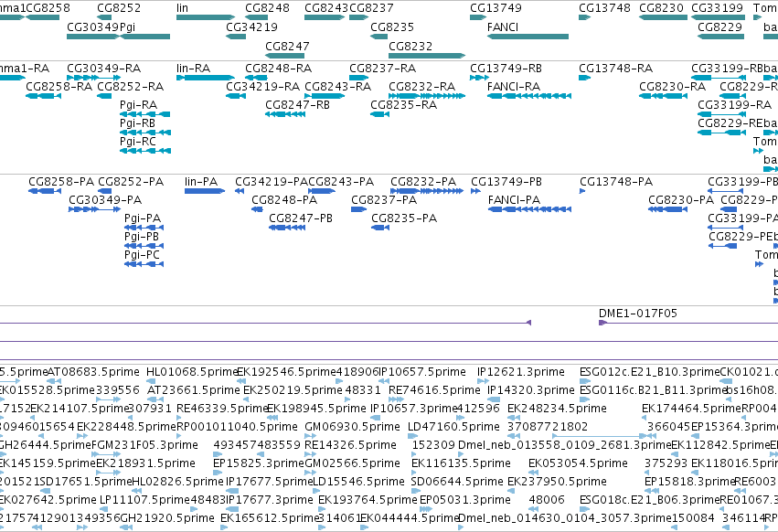Open the CG8235-PA protein label
The width and height of the screenshot is (778, 532).
pos(404,218)
